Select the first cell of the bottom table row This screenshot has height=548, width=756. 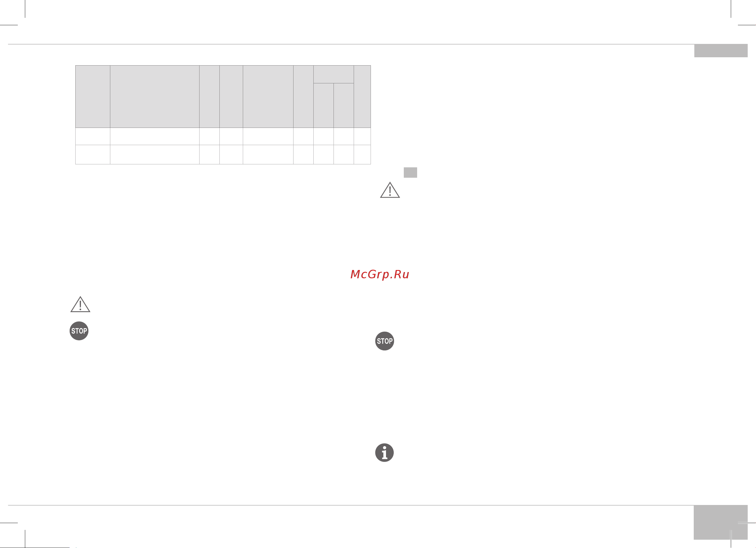[x=93, y=154]
